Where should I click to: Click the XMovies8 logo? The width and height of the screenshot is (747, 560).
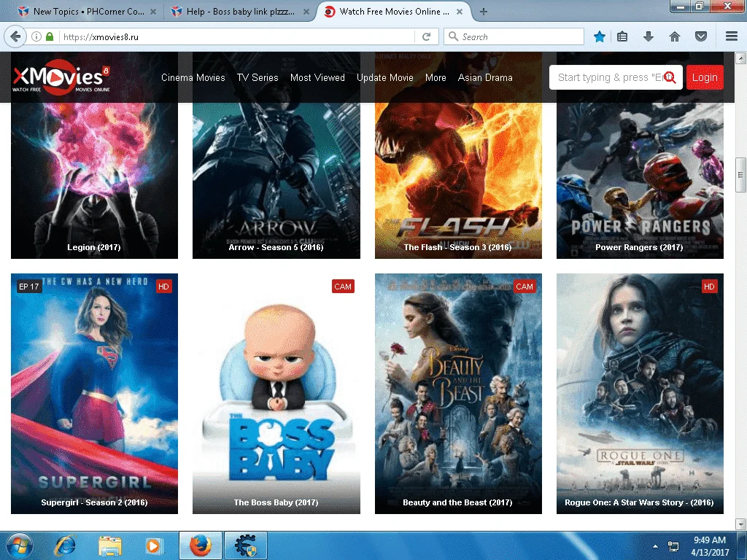61,77
